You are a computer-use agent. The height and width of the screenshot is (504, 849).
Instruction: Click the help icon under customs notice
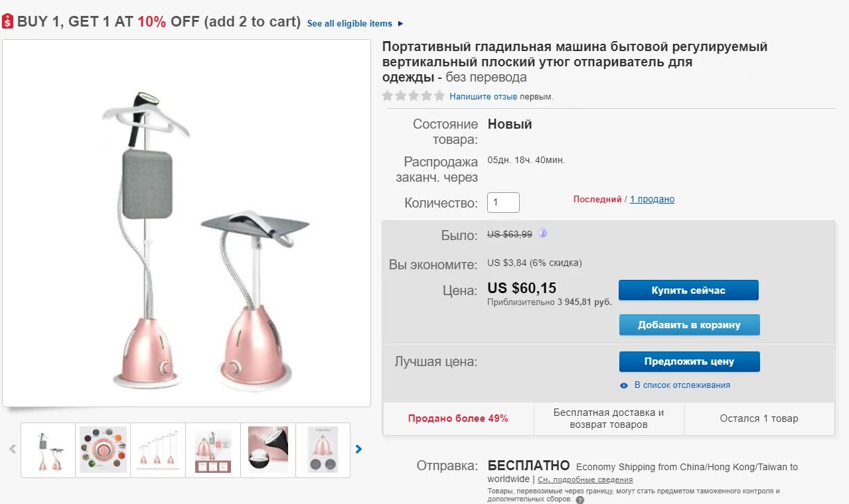[x=580, y=499]
